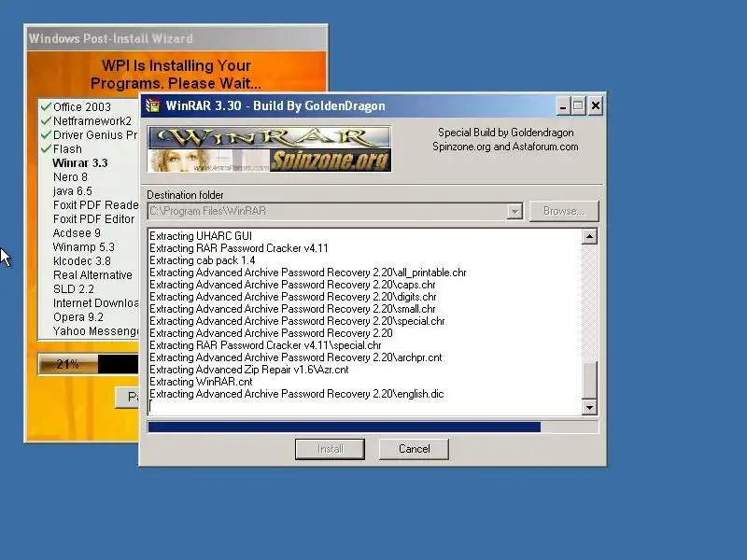Select 'Winrar 3.3' in WPI list
The height and width of the screenshot is (560, 747).
coord(80,162)
